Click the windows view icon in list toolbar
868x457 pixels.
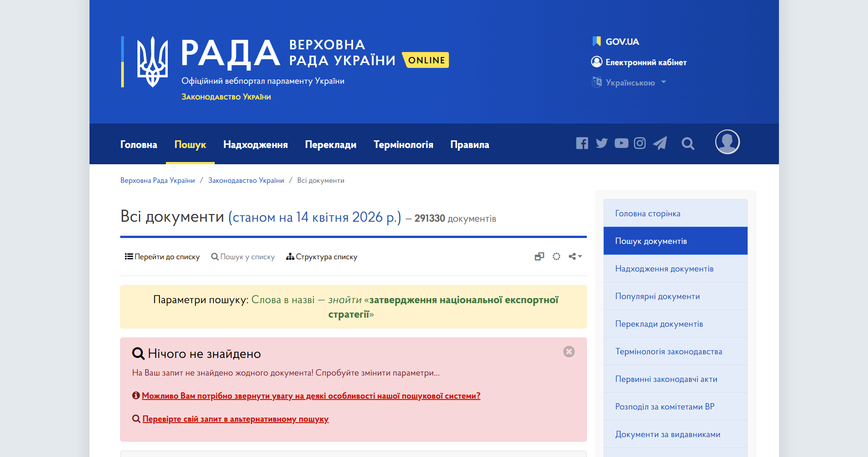(x=539, y=257)
